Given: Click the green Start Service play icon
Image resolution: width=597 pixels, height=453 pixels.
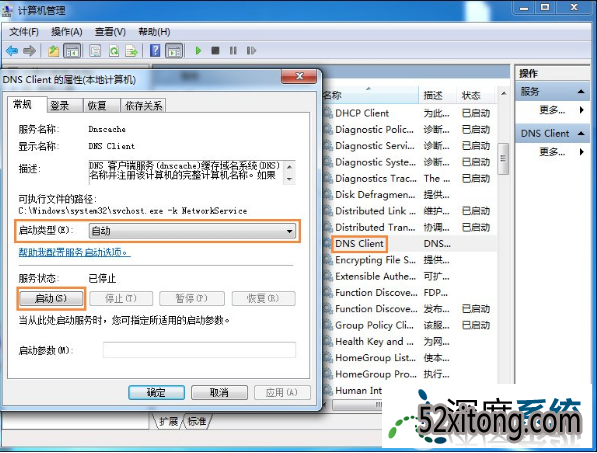Looking at the screenshot, I should tap(198, 51).
